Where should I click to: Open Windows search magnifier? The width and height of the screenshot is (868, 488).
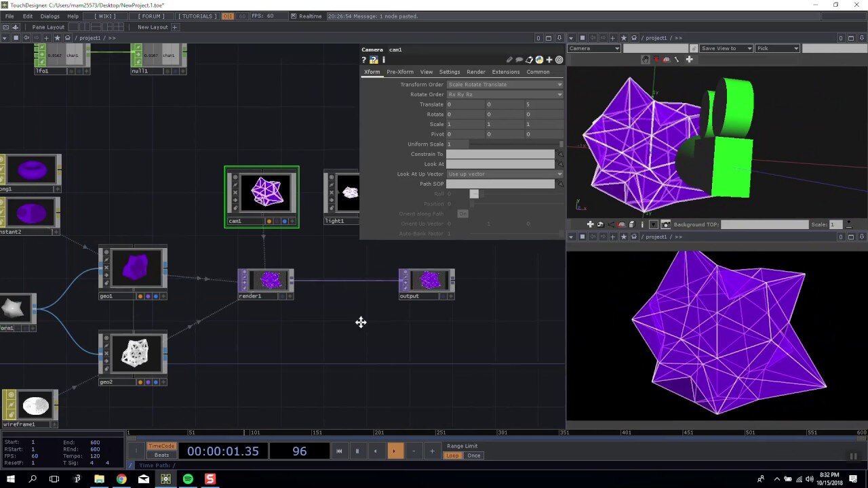(33, 479)
